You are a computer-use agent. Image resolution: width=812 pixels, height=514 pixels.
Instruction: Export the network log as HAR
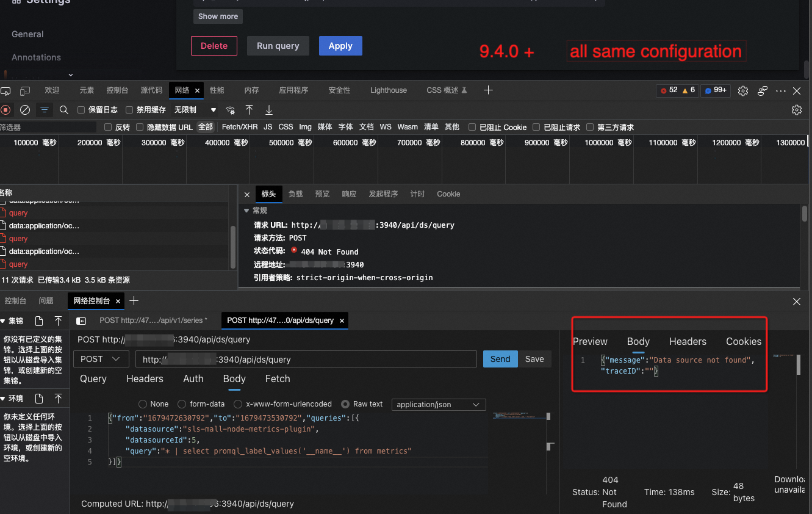click(x=268, y=110)
